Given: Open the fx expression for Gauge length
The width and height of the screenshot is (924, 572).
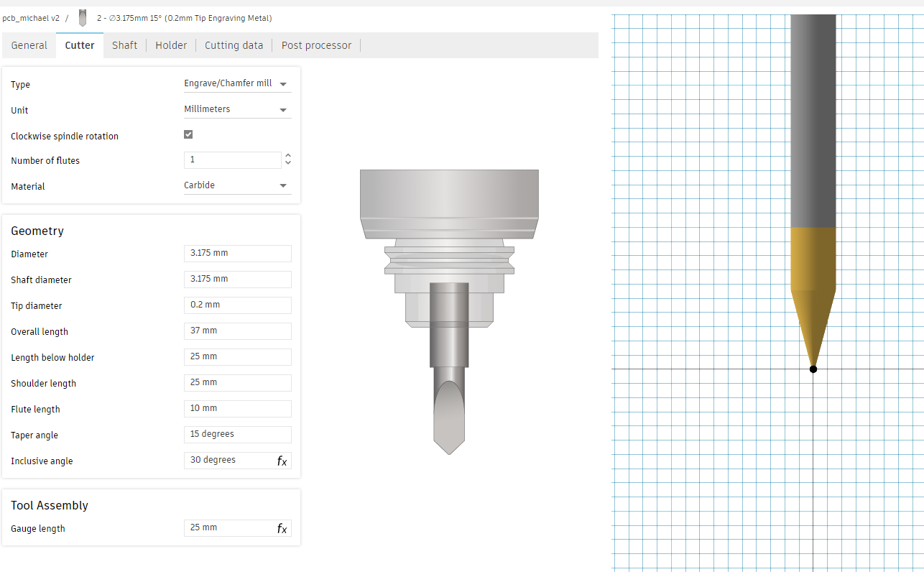Looking at the screenshot, I should 282,529.
